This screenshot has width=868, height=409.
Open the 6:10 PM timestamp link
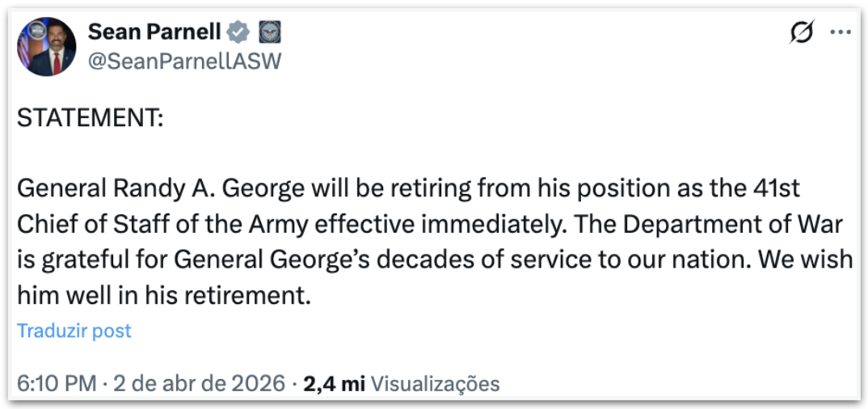[x=57, y=383]
